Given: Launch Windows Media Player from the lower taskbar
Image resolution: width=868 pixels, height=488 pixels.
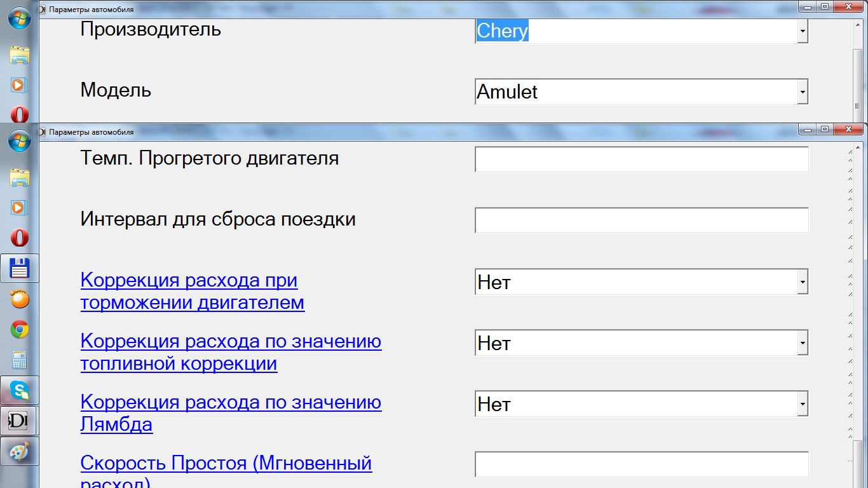Looking at the screenshot, I should tap(19, 207).
